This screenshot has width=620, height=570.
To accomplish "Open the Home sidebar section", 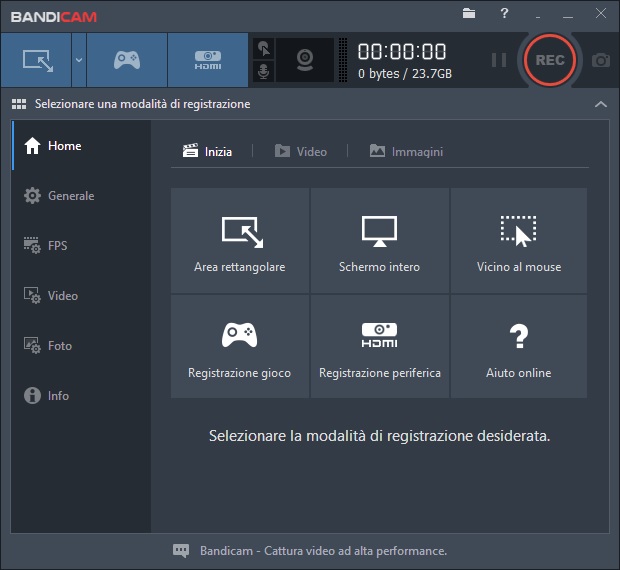I will 81,146.
